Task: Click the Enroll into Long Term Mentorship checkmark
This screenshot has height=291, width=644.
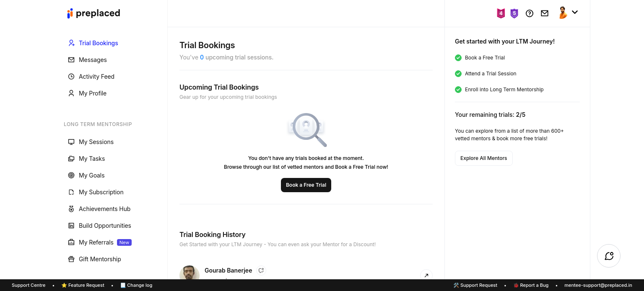Action: [x=458, y=90]
